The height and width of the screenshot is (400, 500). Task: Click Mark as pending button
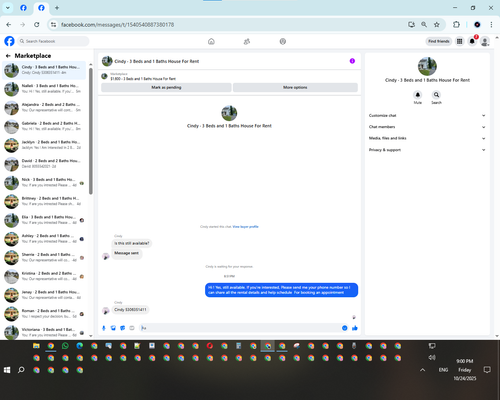click(166, 87)
